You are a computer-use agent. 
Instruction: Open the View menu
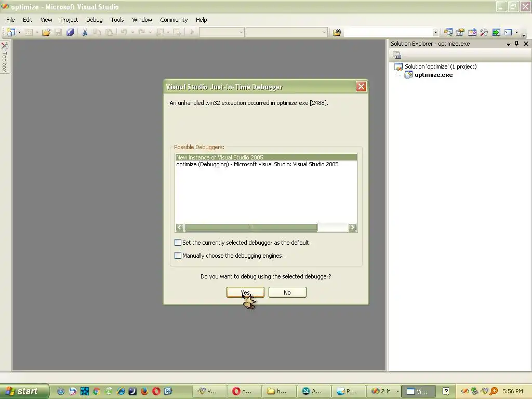(x=46, y=20)
